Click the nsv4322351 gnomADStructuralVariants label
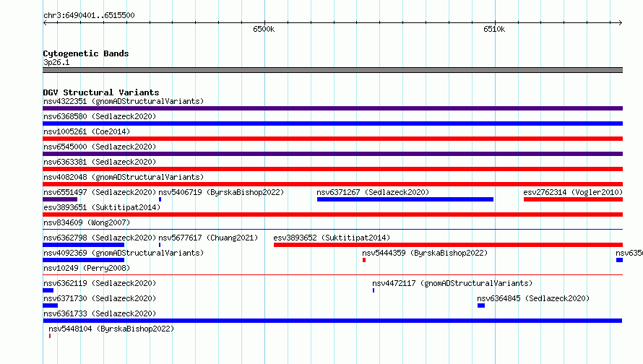Screen dimensions: 643x364 click(124, 101)
